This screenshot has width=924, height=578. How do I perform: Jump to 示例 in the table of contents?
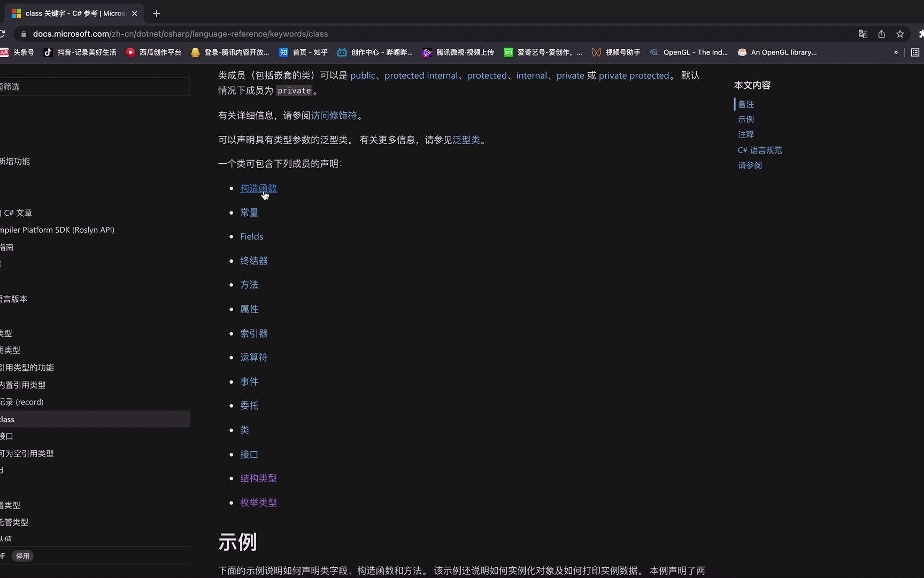click(x=745, y=119)
